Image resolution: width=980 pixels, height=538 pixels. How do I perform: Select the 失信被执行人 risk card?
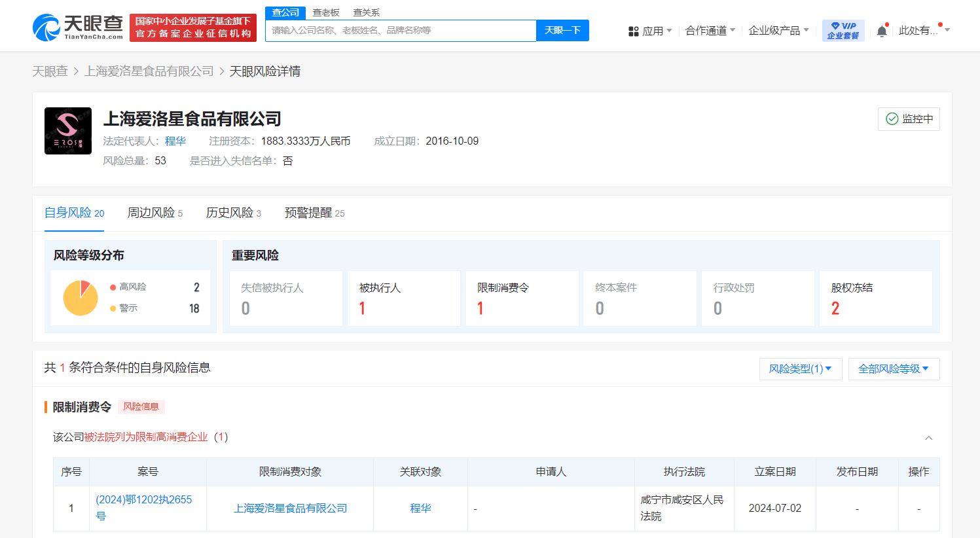pos(286,298)
